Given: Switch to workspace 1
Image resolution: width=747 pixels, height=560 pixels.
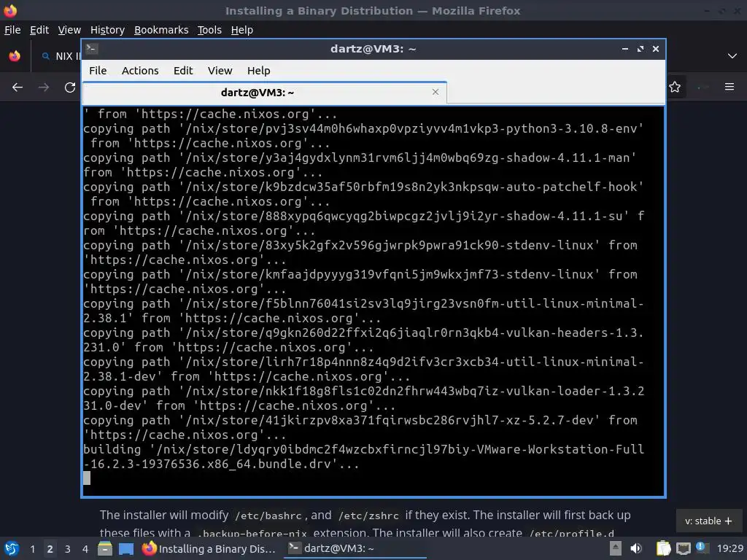Looking at the screenshot, I should (x=32, y=549).
